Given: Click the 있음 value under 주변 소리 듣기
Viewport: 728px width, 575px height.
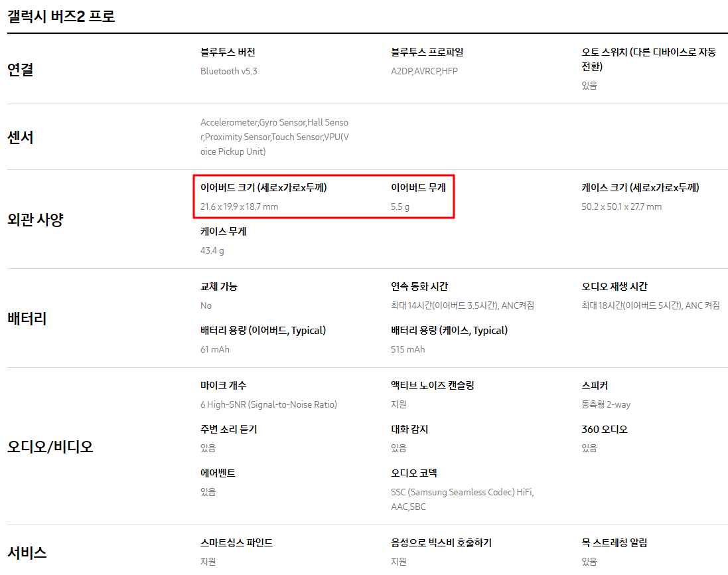Looking at the screenshot, I should (x=208, y=448).
